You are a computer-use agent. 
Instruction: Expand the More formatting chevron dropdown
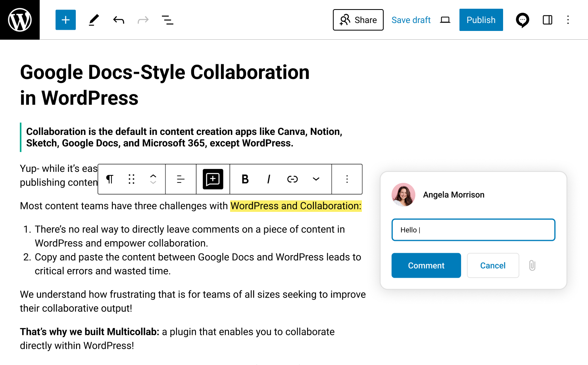point(316,179)
